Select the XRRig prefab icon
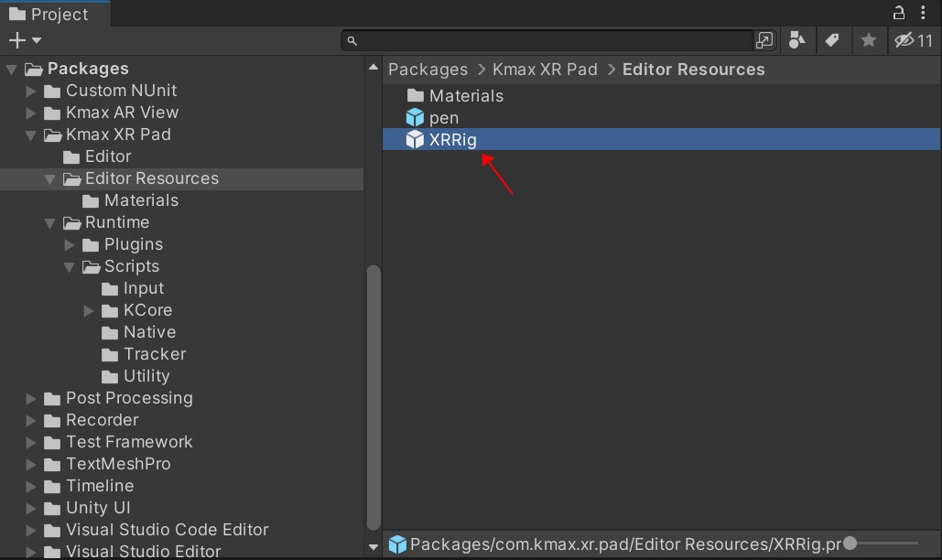Viewport: 942px width, 560px height. point(415,139)
